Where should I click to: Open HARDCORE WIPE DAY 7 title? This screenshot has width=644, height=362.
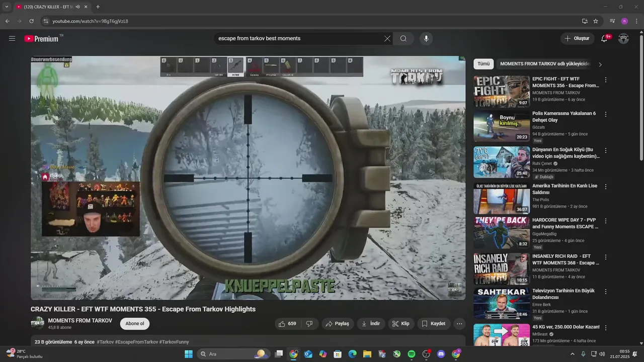566,223
